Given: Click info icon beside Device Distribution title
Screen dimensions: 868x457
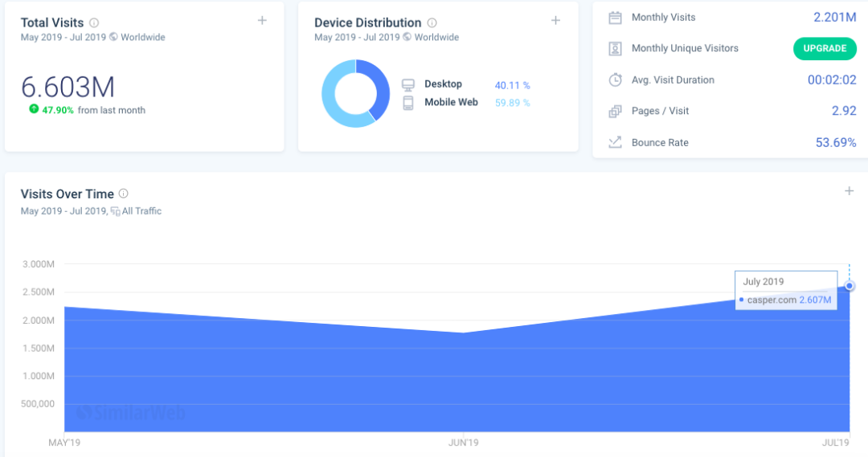Looking at the screenshot, I should click(432, 22).
